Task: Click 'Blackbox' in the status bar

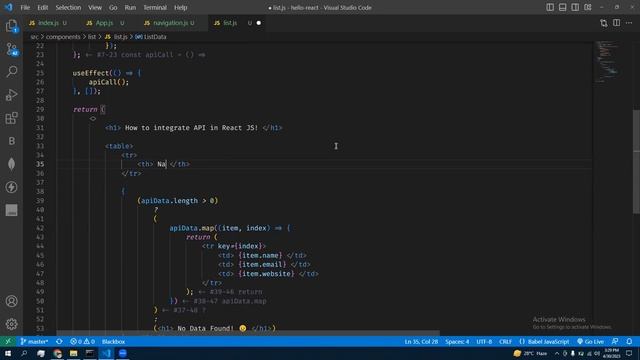Action: [113, 342]
